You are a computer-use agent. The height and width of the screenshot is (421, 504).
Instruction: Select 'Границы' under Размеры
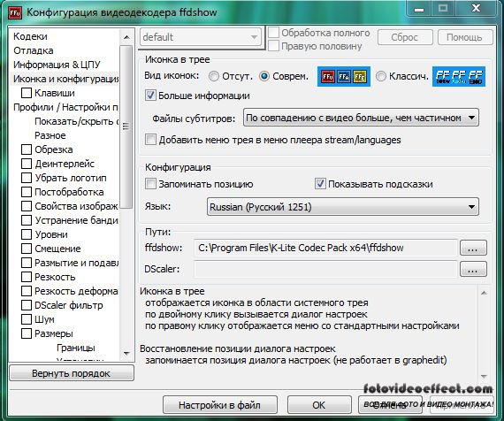click(76, 348)
